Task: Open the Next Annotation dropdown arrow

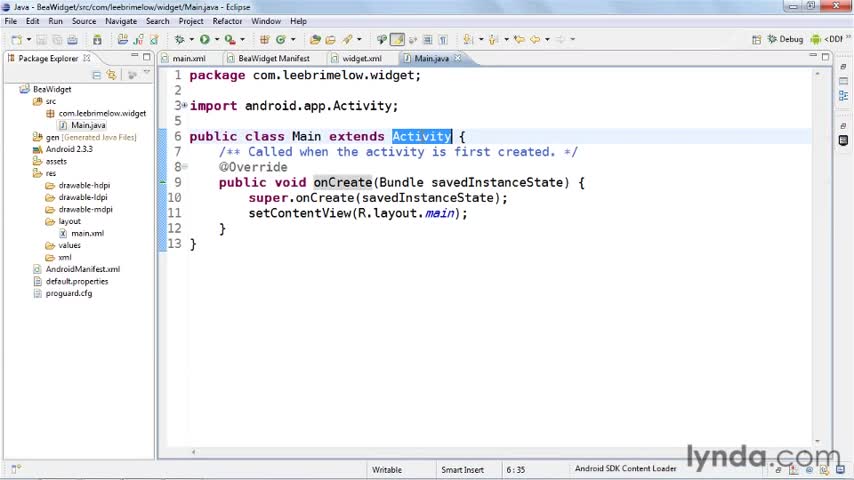Action: tap(480, 40)
